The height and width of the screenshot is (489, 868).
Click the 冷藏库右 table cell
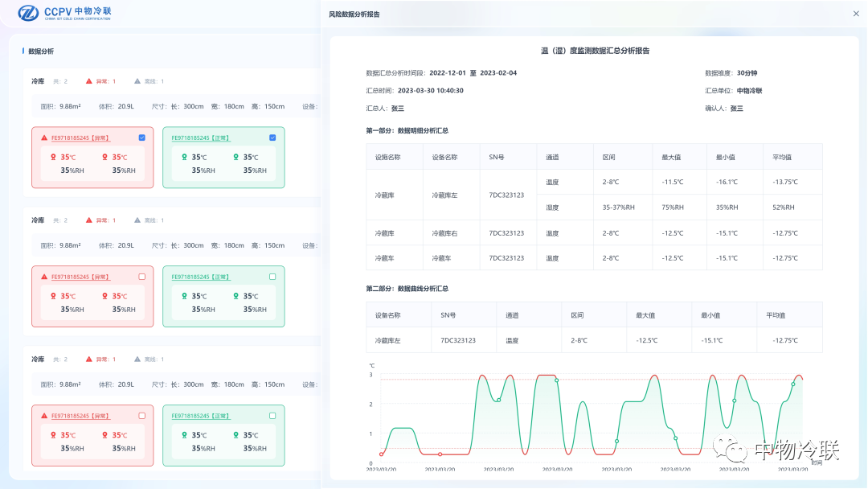(x=452, y=233)
